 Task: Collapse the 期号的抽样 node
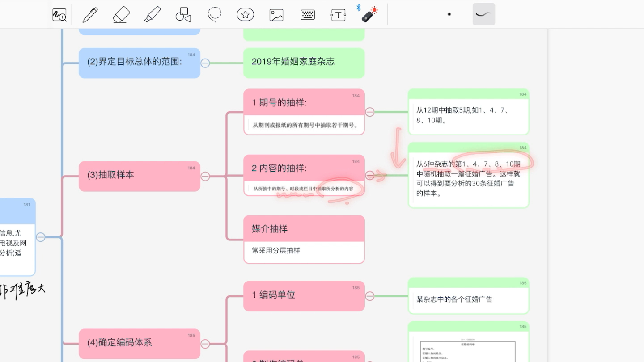(x=370, y=112)
